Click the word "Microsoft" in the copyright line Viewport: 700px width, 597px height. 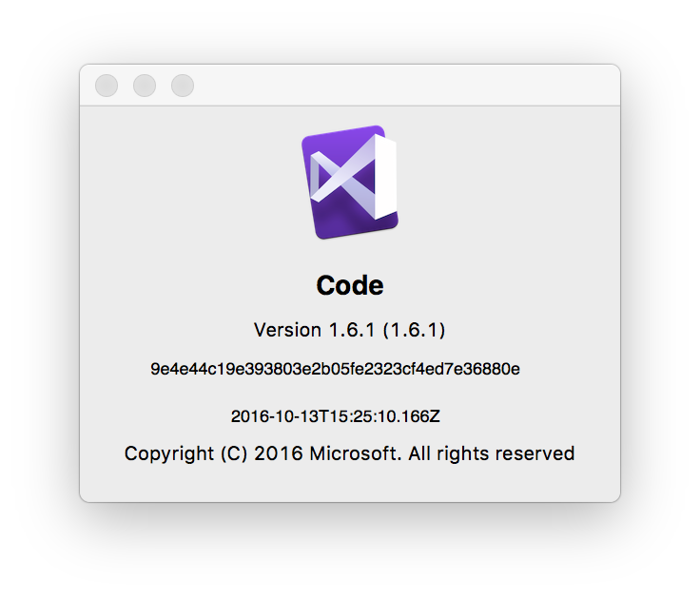click(x=353, y=453)
